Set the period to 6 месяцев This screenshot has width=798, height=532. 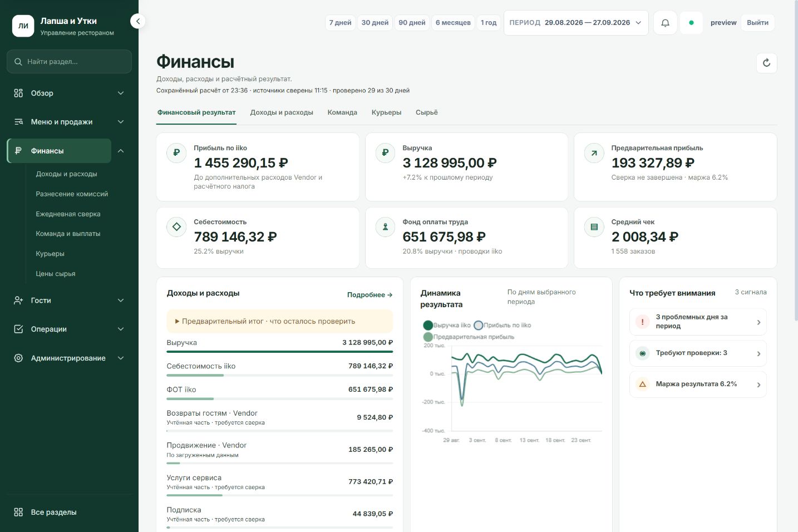coord(453,23)
